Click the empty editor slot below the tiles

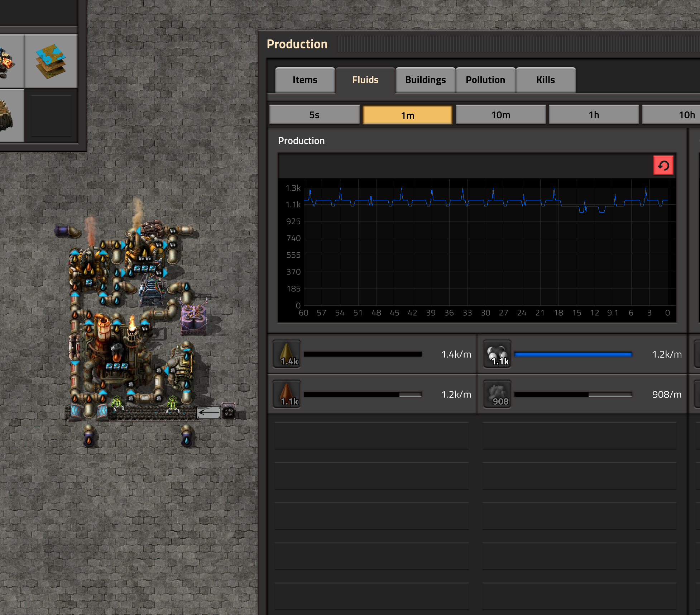[x=51, y=116]
